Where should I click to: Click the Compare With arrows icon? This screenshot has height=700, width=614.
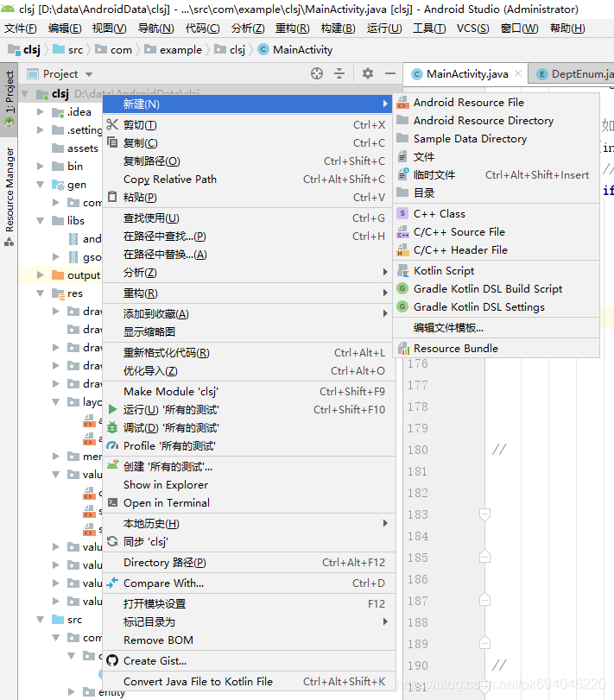[x=112, y=583]
